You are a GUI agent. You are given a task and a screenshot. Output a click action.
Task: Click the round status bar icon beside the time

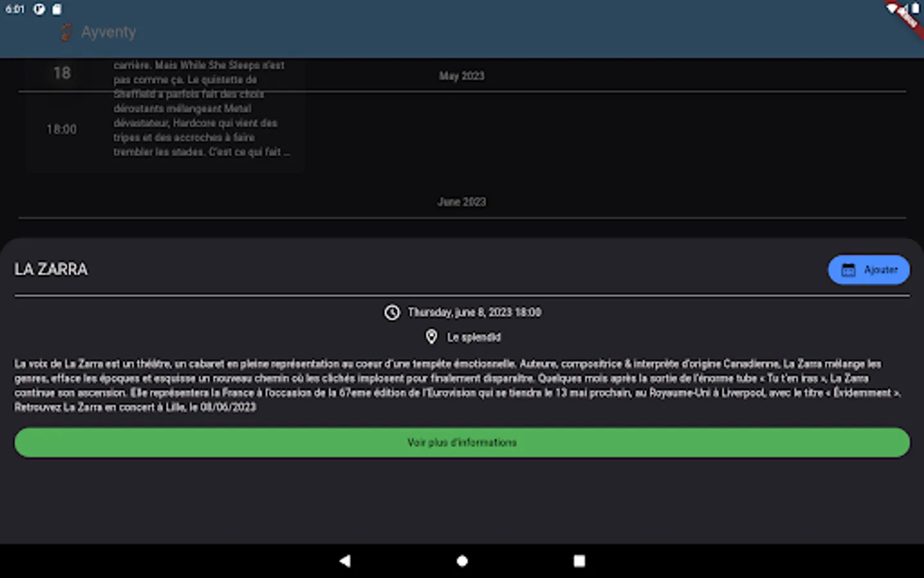(39, 9)
